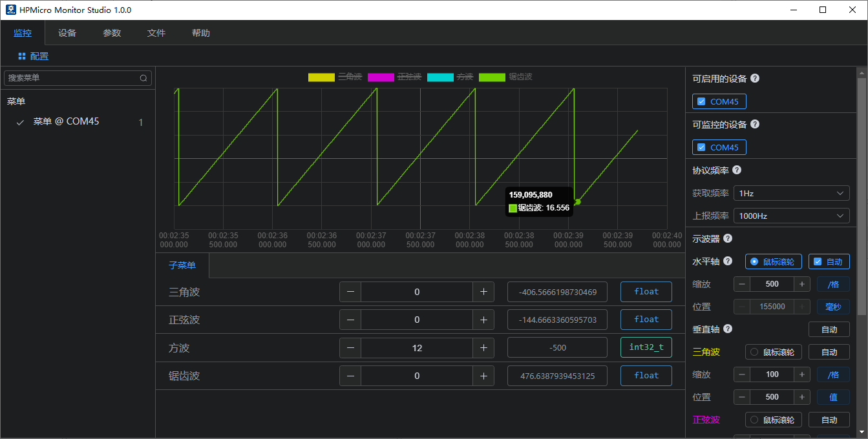868x439 pixels.
Task: Open the 帮助 tab
Action: (x=201, y=33)
